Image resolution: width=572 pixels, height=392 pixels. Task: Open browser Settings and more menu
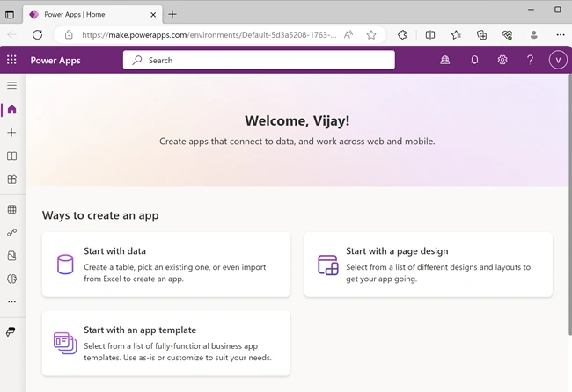(x=561, y=35)
